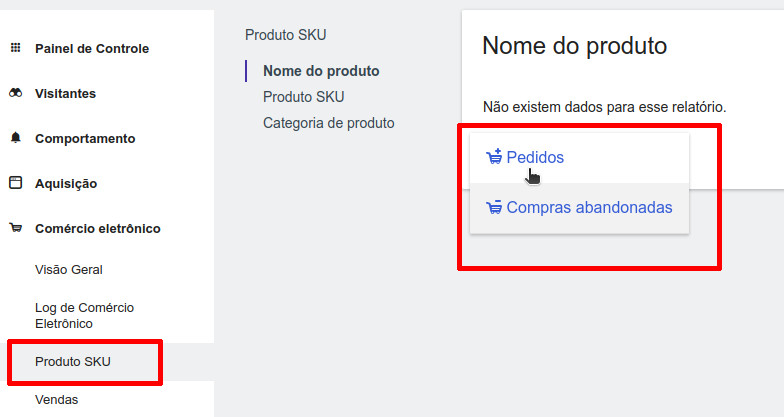Choose the Compras abandonadas link

point(589,208)
